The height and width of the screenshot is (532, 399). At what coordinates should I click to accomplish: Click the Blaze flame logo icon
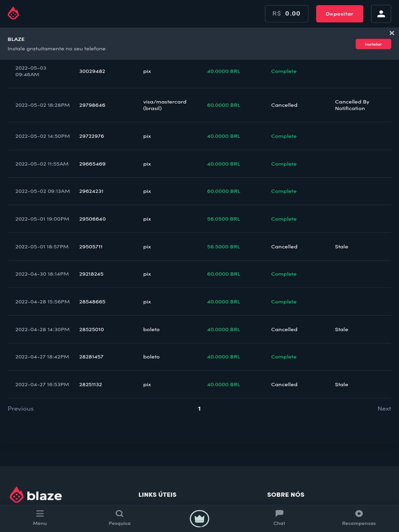click(x=14, y=14)
